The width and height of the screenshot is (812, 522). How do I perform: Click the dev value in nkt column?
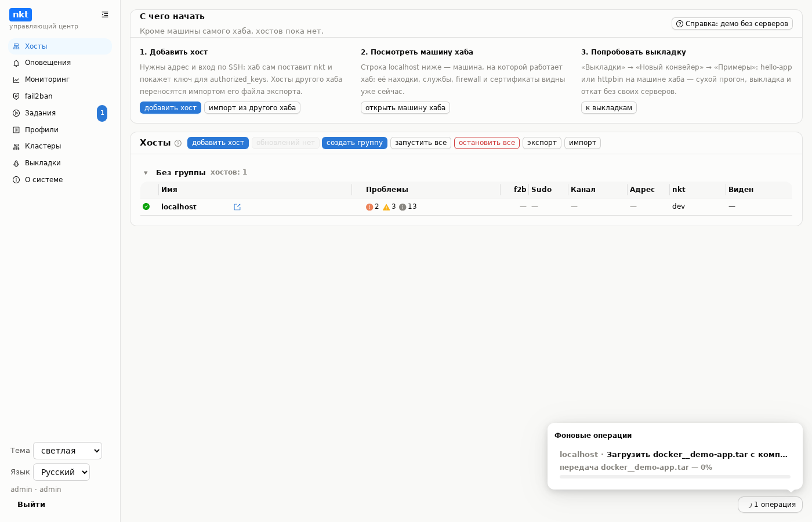click(679, 206)
